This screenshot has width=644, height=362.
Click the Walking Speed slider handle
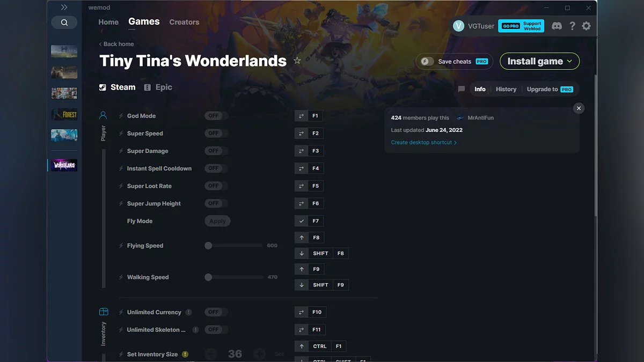(208, 277)
